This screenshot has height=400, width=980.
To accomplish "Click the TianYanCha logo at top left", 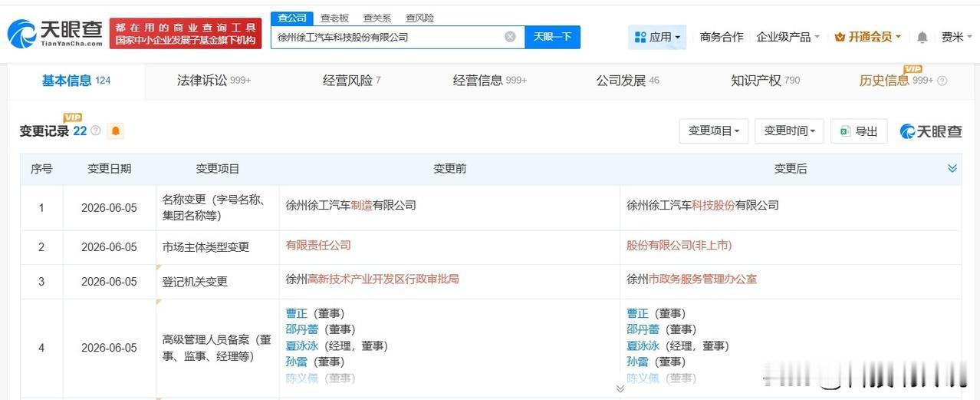I will pos(55,33).
